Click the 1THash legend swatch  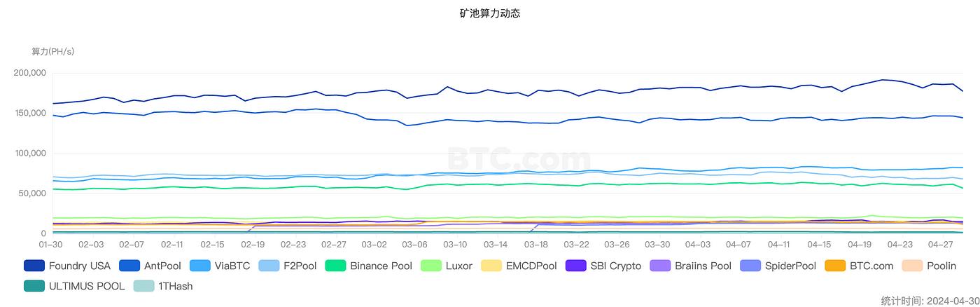click(146, 286)
